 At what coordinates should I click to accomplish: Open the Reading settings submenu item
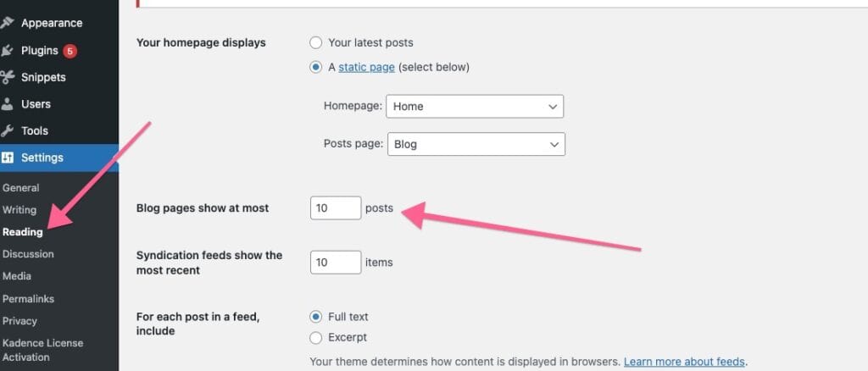pyautogui.click(x=22, y=232)
